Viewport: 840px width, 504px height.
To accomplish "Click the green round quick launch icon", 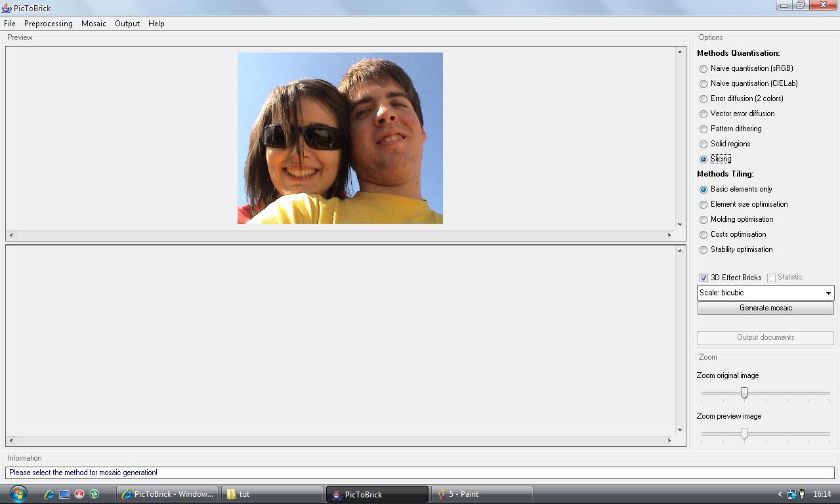I will click(x=94, y=494).
